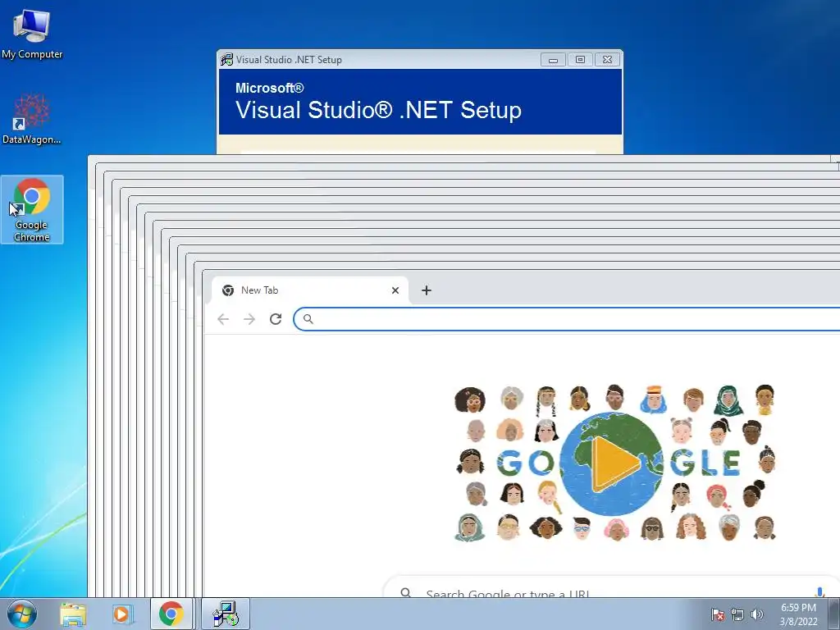This screenshot has height=630, width=840.
Task: Select the DataWagon desktop shortcut
Action: (32, 119)
